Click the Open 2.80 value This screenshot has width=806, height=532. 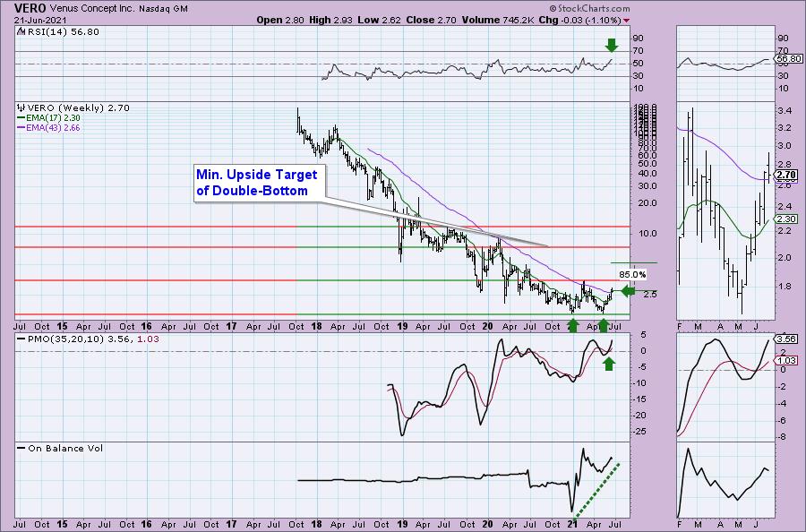[x=280, y=20]
